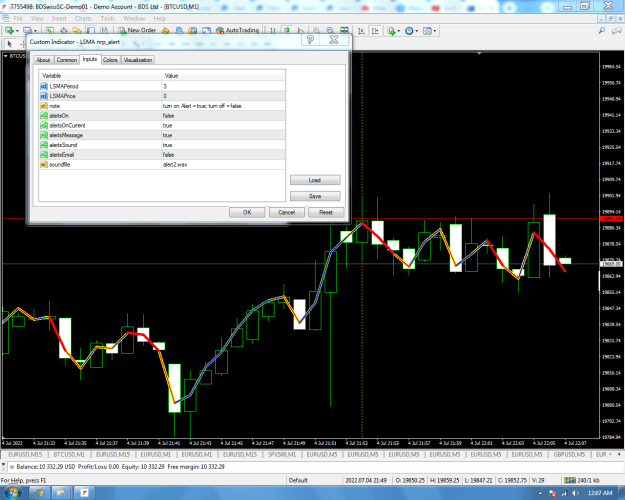Screen dimensions: 625x500
Task: Open the Market Watch toolbar icon
Action: coord(49,30)
